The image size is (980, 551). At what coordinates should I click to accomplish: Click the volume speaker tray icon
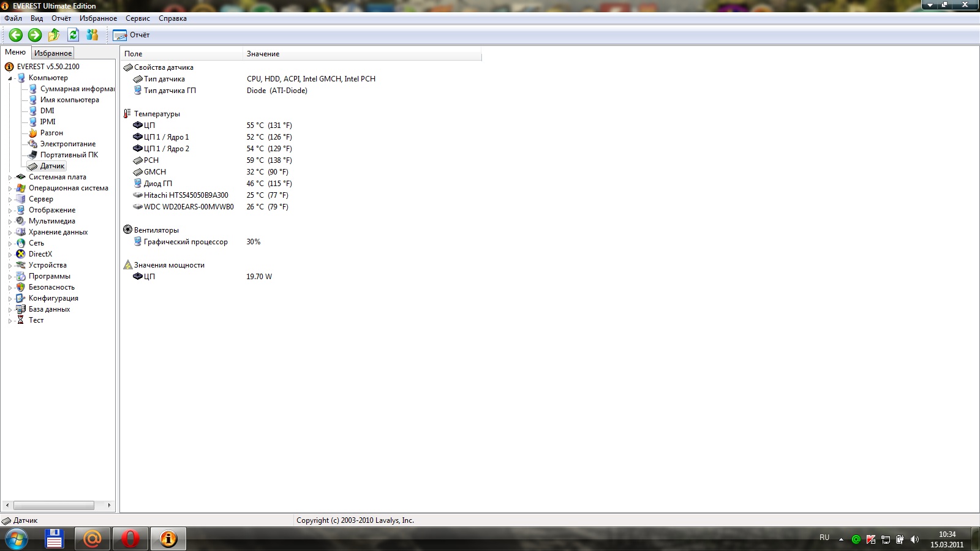click(x=914, y=539)
